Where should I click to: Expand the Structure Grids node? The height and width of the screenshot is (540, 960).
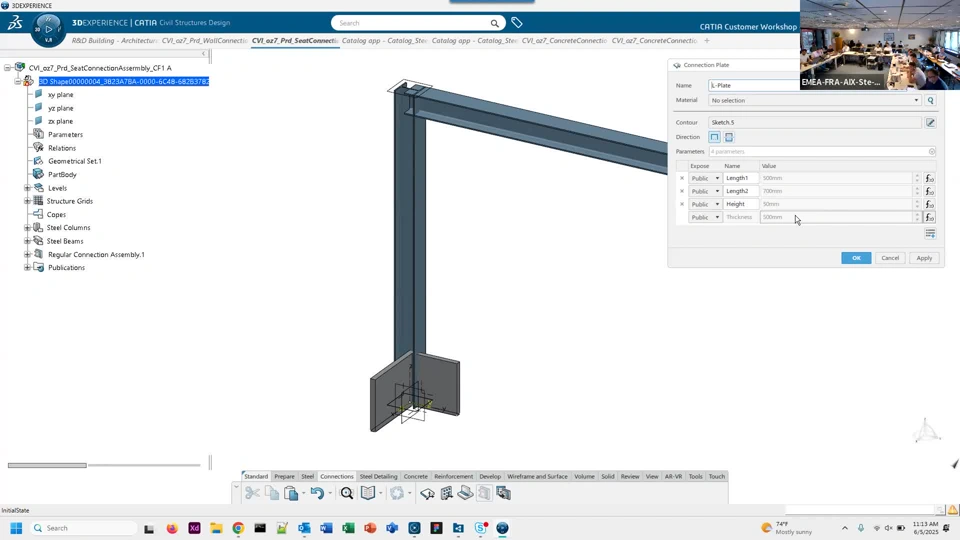pos(27,201)
